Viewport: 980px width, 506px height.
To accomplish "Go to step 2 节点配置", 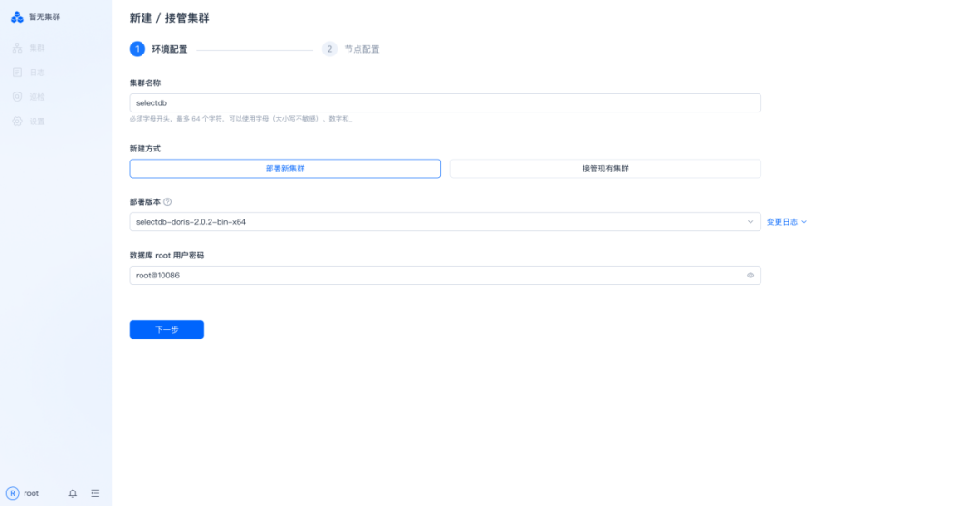I will coord(351,49).
